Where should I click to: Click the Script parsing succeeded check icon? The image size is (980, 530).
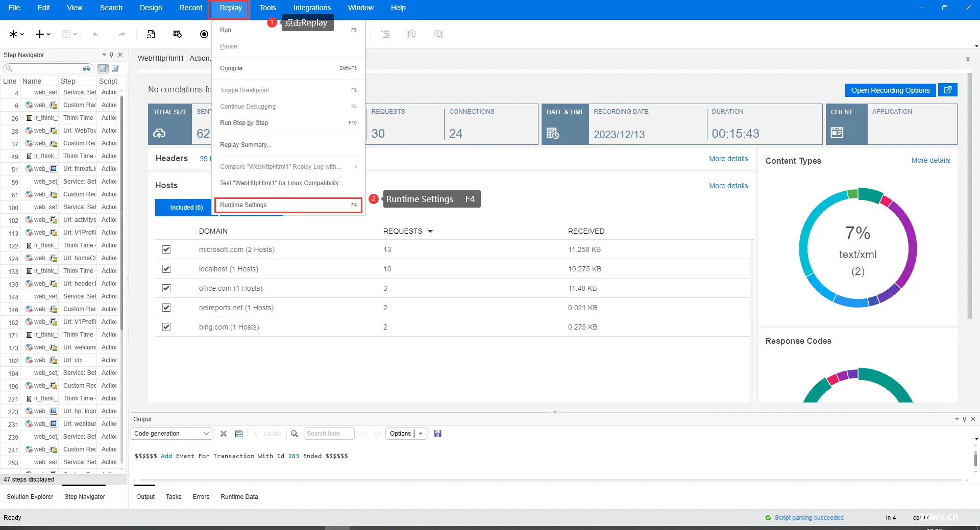tap(768, 517)
